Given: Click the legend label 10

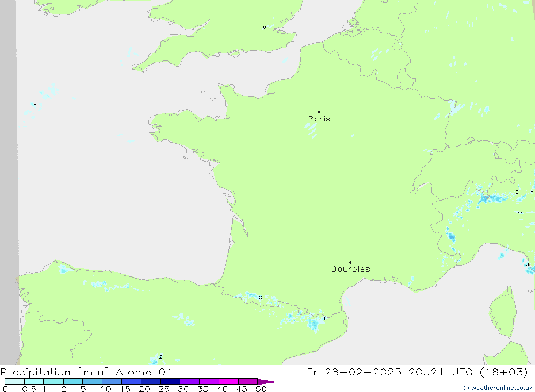Looking at the screenshot, I should 106,389.
